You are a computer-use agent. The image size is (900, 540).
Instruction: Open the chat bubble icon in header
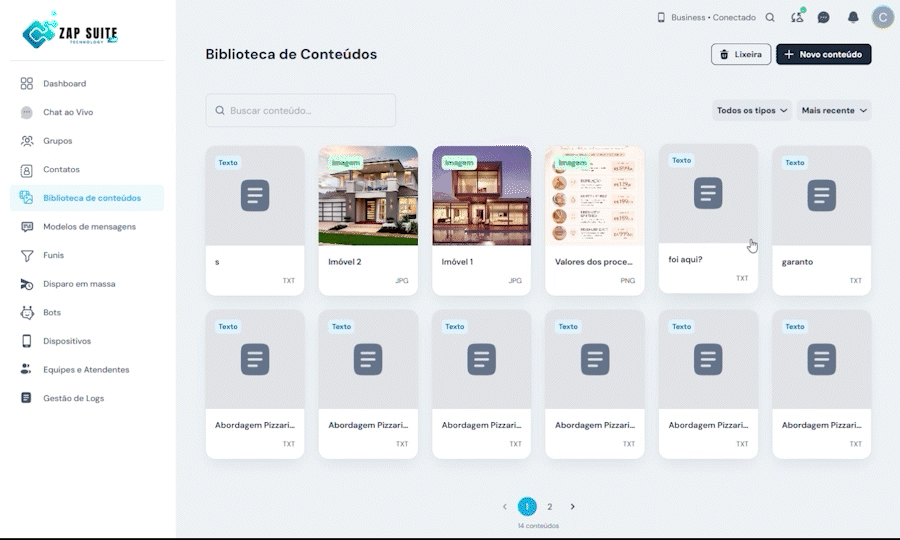[x=823, y=18]
